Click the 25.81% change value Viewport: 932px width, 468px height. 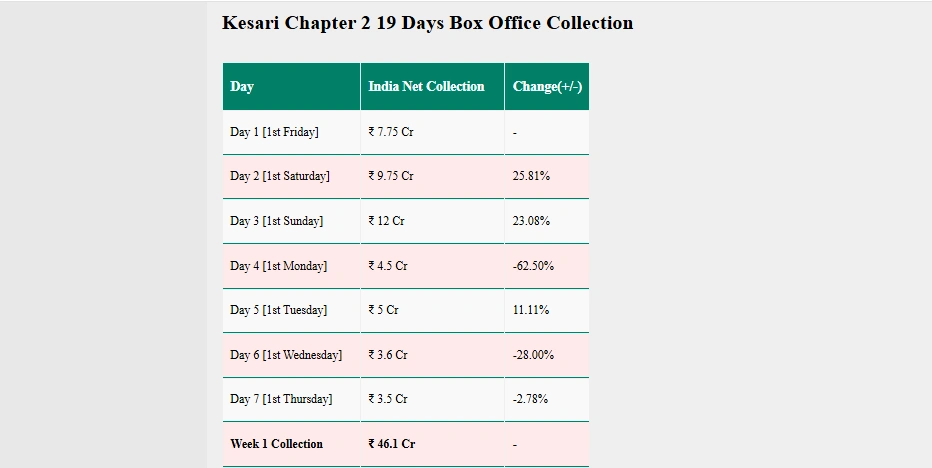coord(531,176)
